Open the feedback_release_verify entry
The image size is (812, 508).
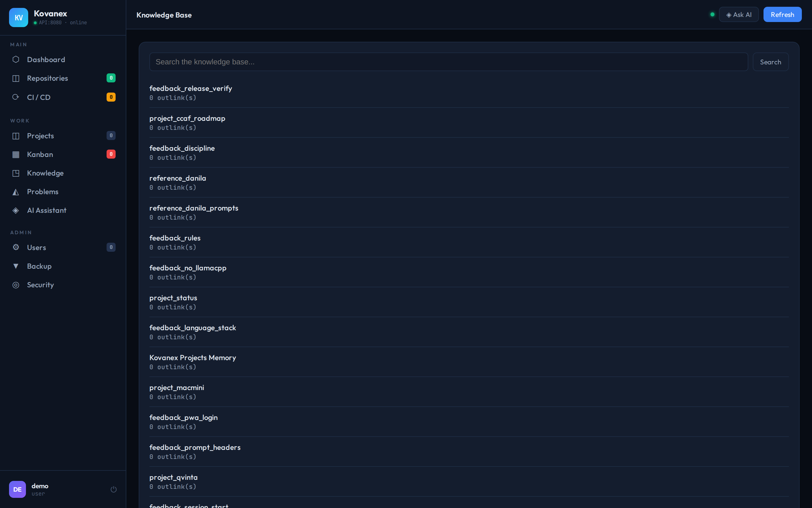tap(469, 93)
